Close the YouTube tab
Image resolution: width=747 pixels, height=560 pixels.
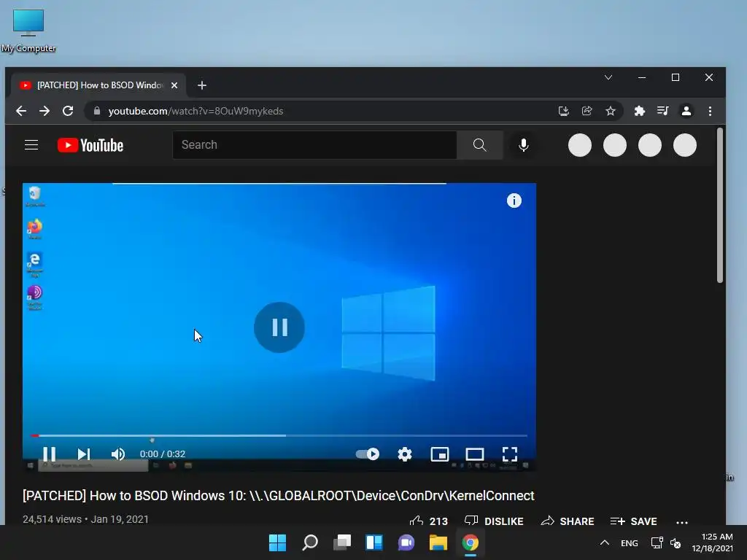(x=174, y=85)
